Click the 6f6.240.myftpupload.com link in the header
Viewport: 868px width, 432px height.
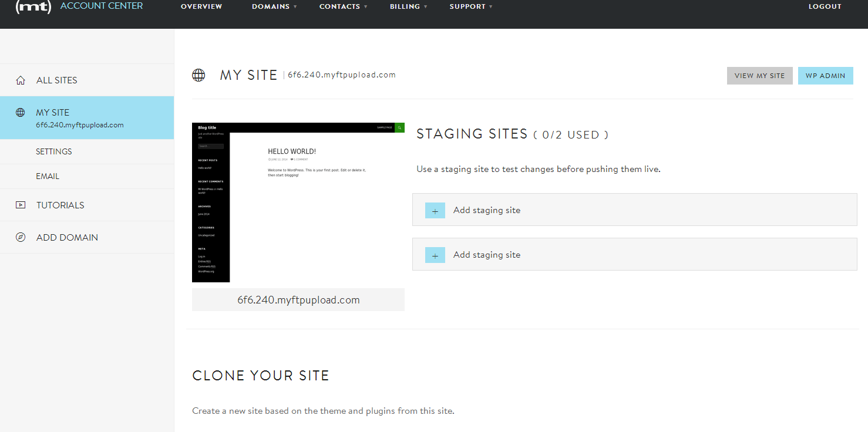coord(342,75)
